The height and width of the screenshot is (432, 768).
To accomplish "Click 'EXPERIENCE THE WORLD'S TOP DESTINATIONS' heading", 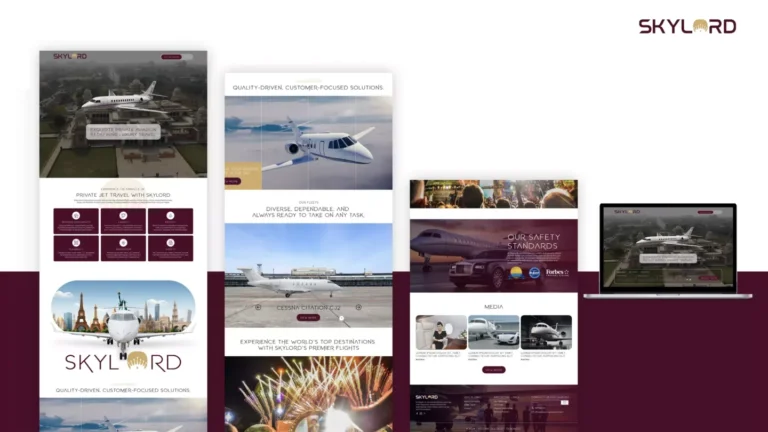I will pos(308,341).
